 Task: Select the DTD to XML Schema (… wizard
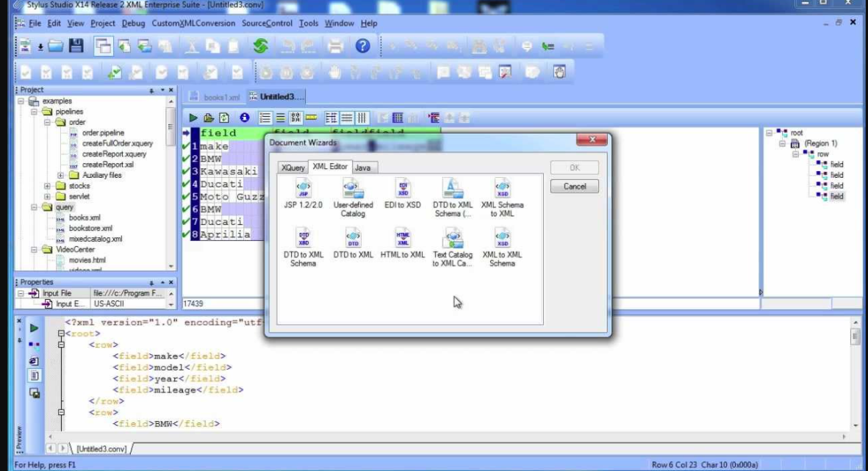point(452,198)
